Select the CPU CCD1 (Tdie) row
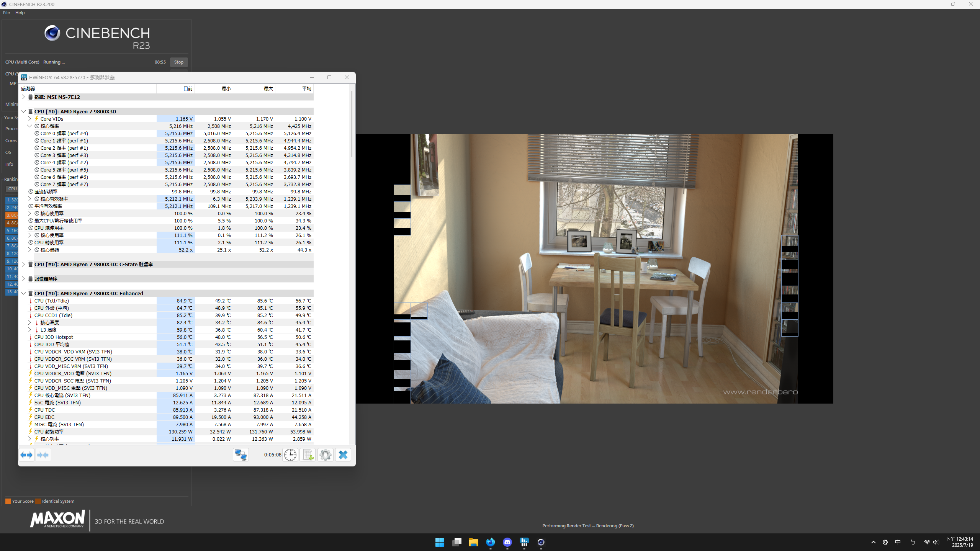The width and height of the screenshot is (980, 551). click(166, 315)
